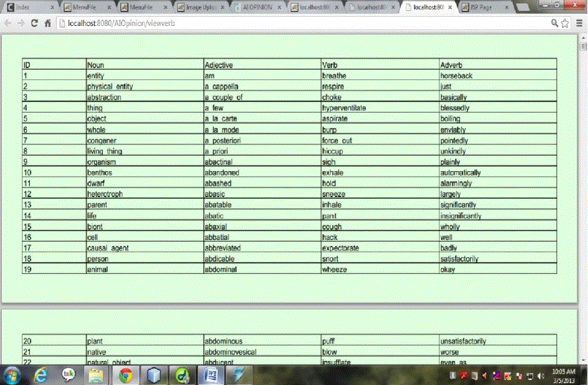The height and width of the screenshot is (385, 588).
Task: Open Internet Explorer from the taskbar
Action: click(41, 375)
